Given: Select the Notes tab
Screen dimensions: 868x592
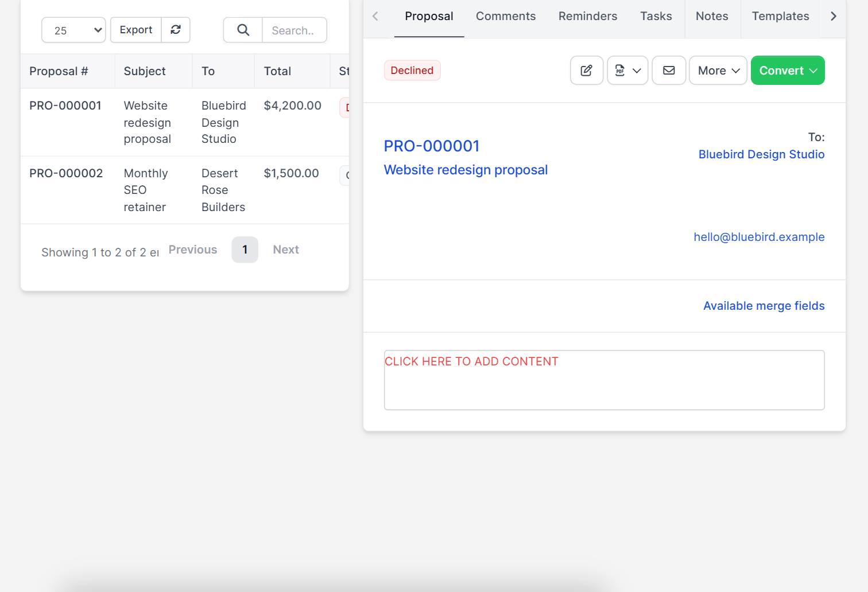Looking at the screenshot, I should [712, 17].
